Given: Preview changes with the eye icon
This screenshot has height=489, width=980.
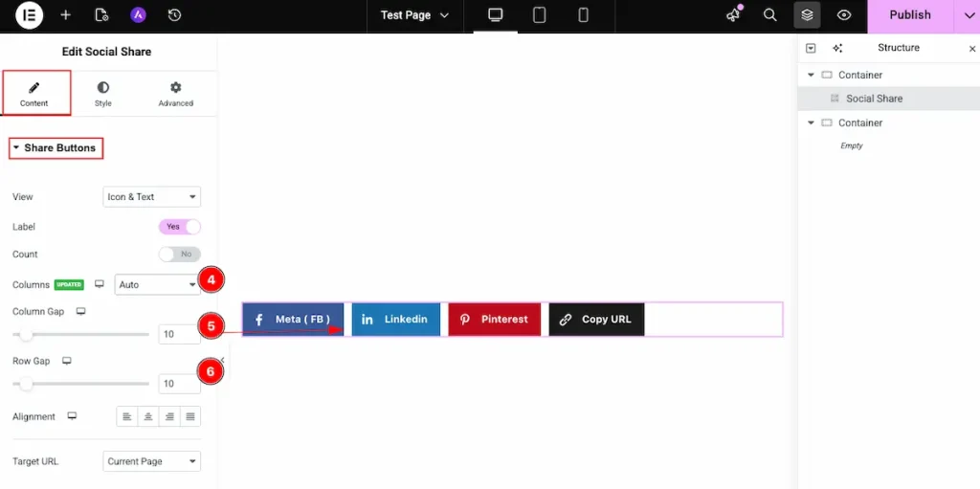Looking at the screenshot, I should (844, 15).
